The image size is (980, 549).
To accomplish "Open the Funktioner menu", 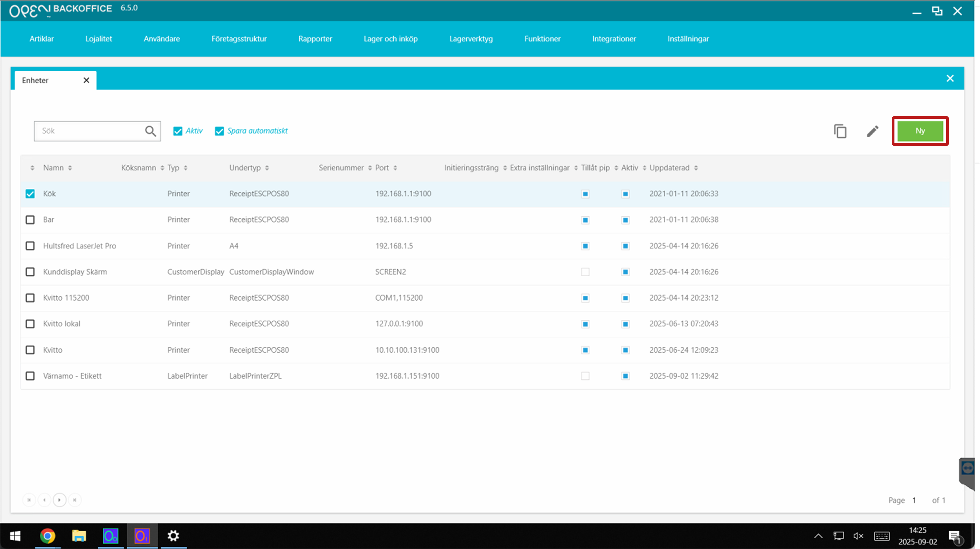I will pos(542,39).
